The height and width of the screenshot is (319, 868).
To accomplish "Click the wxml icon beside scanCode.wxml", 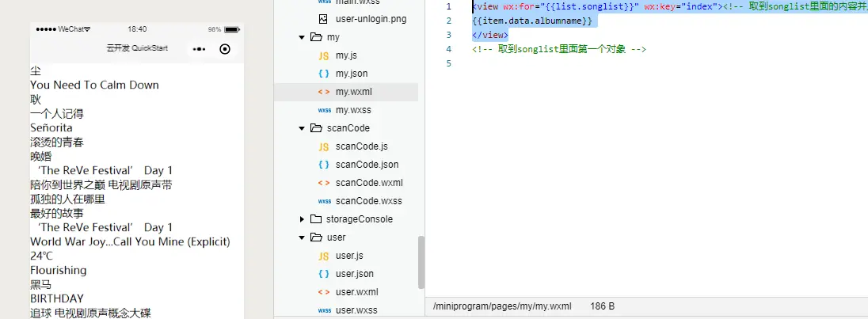I will [325, 182].
